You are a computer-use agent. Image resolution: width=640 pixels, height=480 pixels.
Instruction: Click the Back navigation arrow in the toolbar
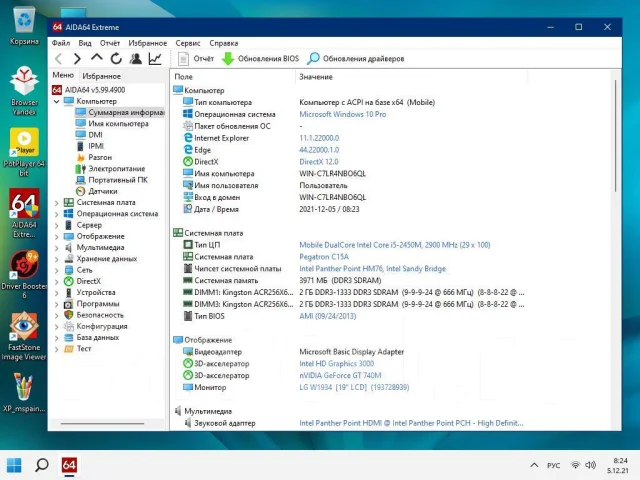coord(58,59)
